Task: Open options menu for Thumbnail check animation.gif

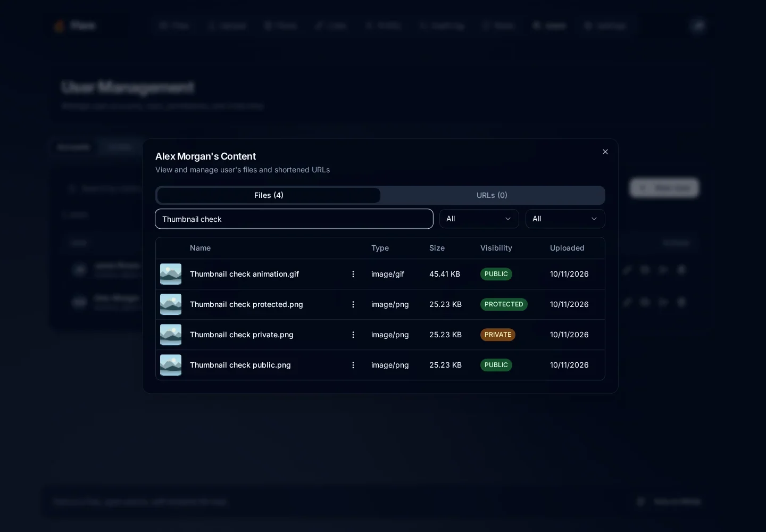Action: tap(353, 274)
